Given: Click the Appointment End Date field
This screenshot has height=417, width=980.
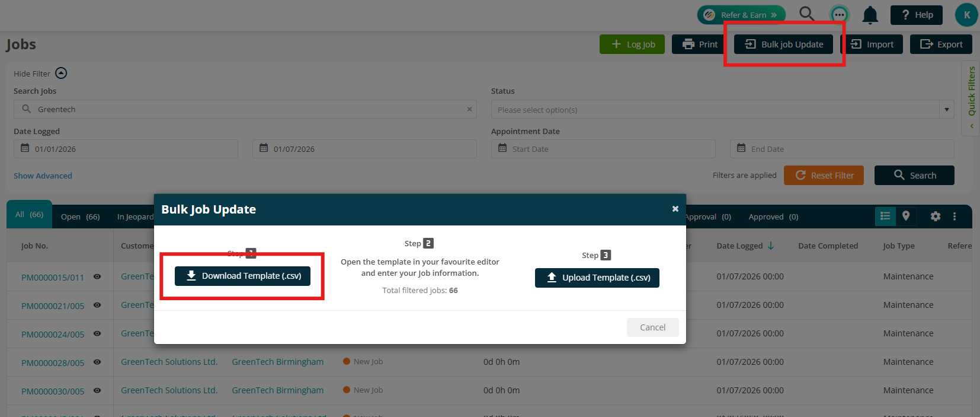Looking at the screenshot, I should pyautogui.click(x=842, y=149).
